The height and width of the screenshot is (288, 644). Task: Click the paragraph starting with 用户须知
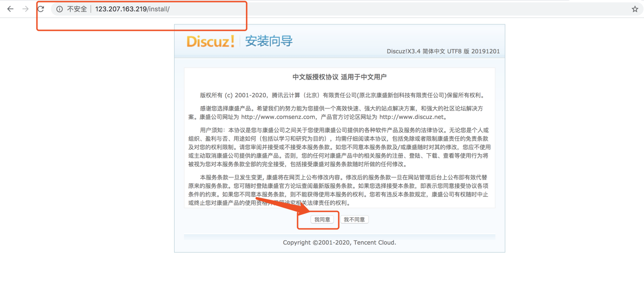(x=339, y=147)
